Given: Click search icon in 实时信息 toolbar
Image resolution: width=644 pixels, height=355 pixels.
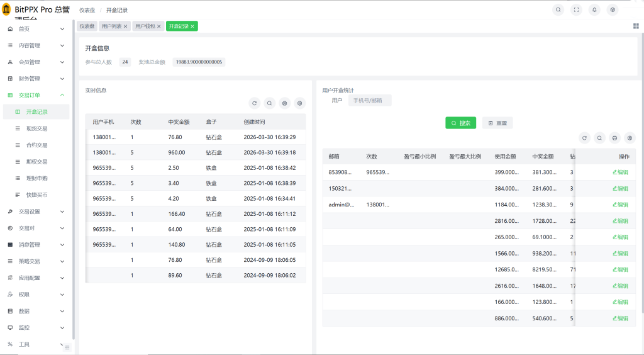Looking at the screenshot, I should click(269, 103).
